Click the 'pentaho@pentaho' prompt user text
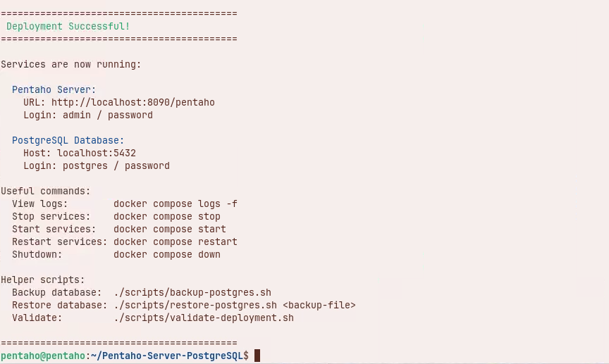This screenshot has height=364, width=609. coord(42,356)
